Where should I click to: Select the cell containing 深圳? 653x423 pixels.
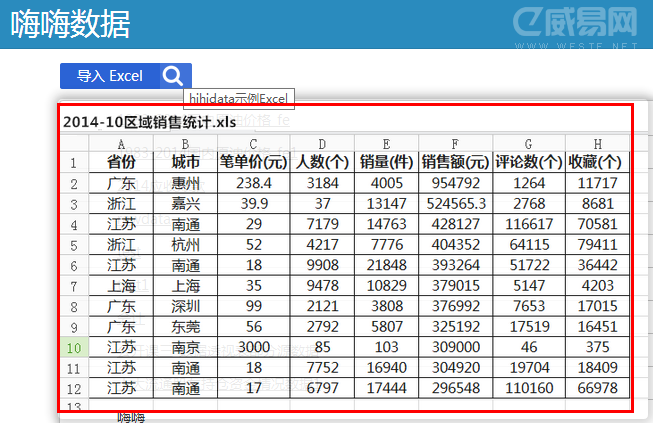click(185, 306)
